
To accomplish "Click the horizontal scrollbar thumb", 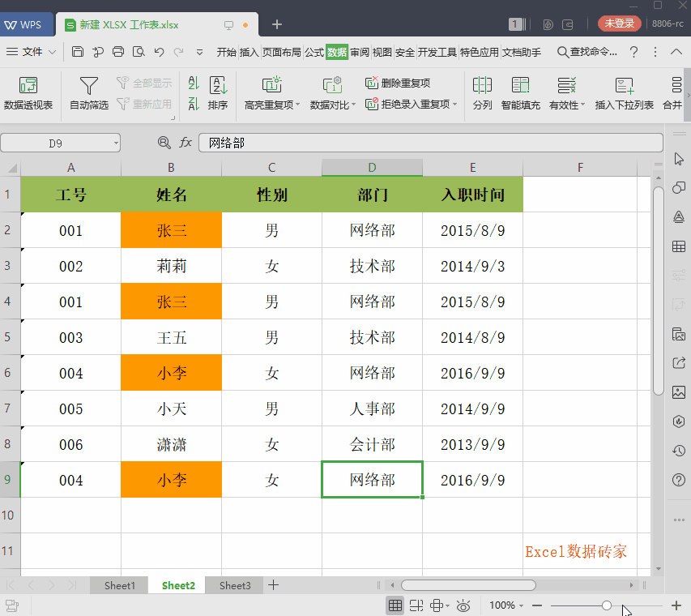I will (x=468, y=585).
